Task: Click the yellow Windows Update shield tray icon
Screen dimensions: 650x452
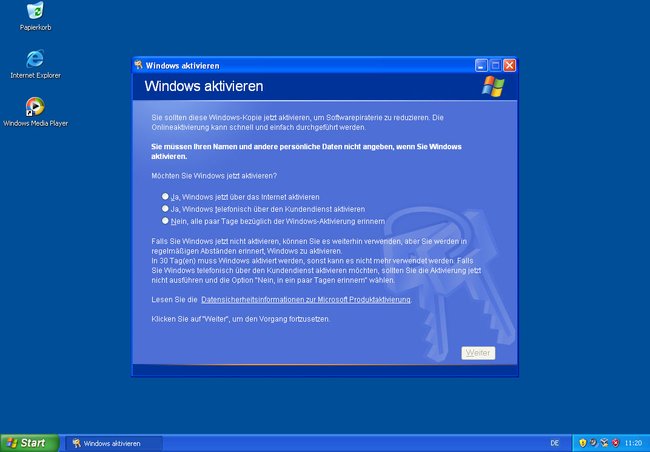Action: (x=582, y=443)
